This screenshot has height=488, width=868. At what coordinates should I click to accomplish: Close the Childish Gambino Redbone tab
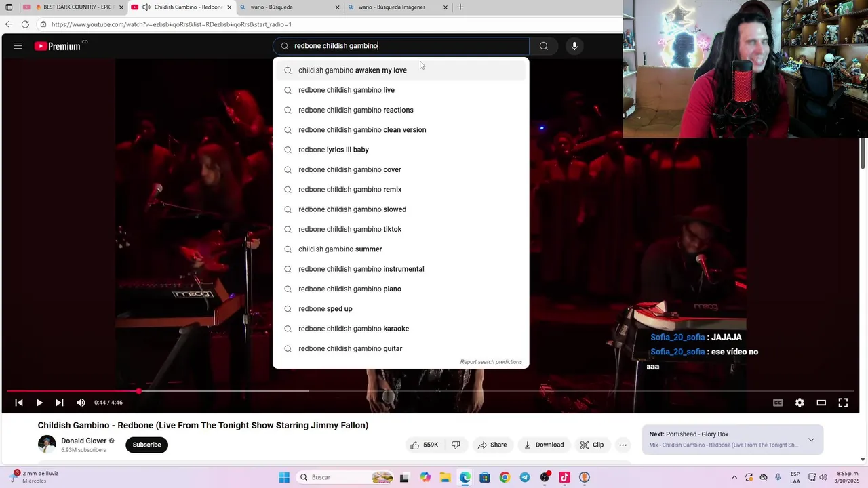pos(229,7)
